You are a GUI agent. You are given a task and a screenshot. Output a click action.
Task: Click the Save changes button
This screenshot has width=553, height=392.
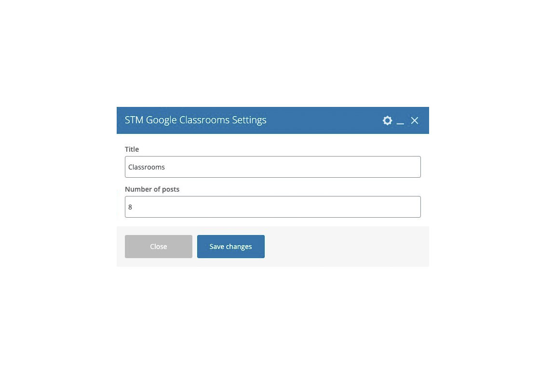[x=230, y=247]
